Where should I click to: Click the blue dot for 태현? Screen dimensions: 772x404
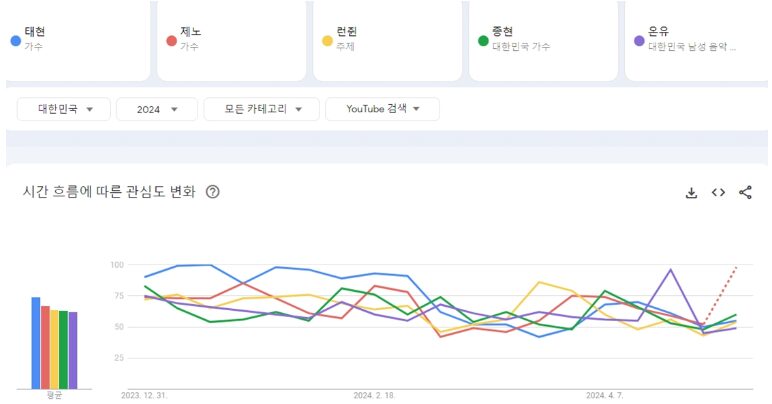14,41
